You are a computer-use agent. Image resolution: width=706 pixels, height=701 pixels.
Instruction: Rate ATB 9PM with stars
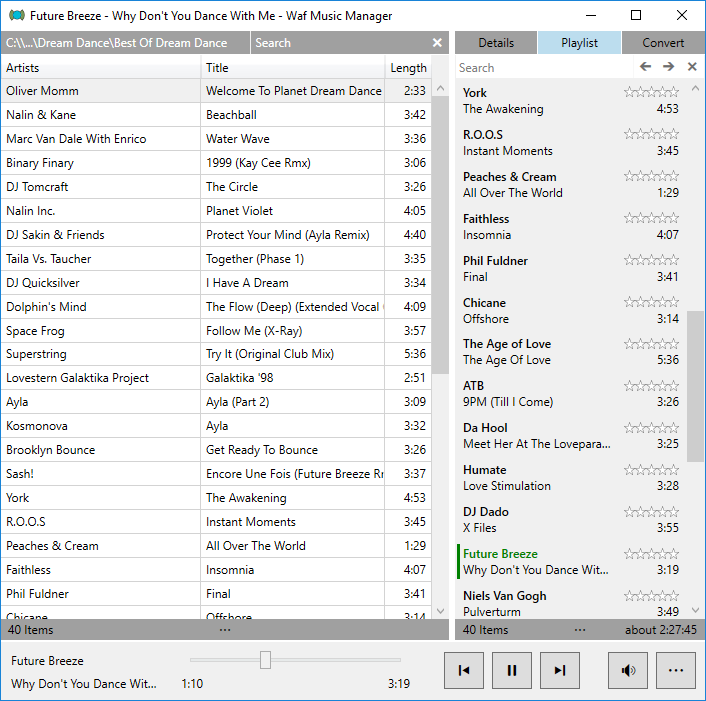(x=651, y=386)
